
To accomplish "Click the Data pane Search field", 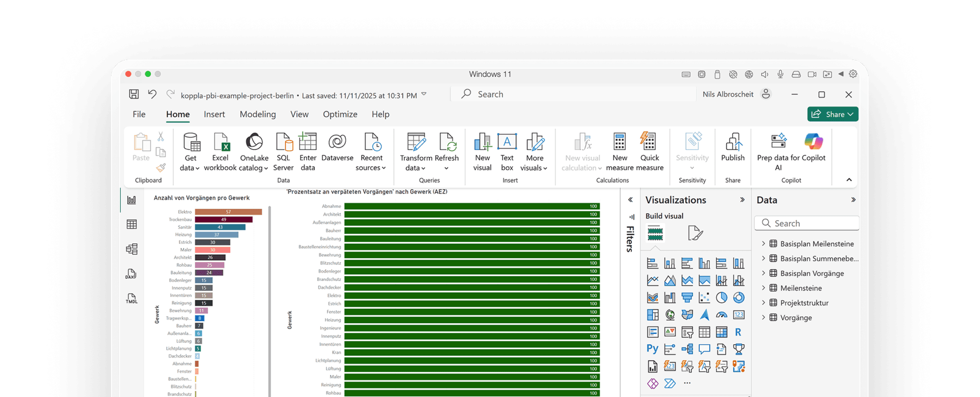I will pyautogui.click(x=806, y=223).
